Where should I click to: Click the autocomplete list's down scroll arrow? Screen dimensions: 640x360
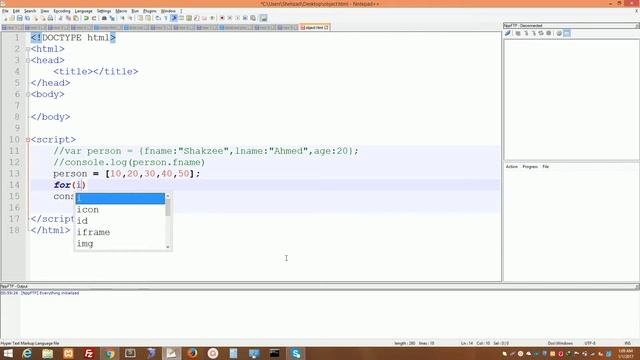coord(168,247)
